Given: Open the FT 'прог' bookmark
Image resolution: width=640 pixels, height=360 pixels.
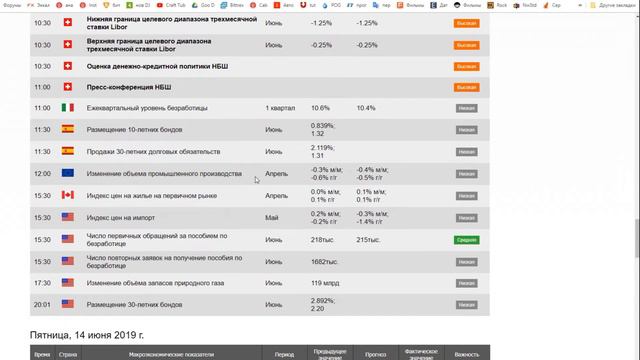Looking at the screenshot, I should pyautogui.click(x=357, y=5).
